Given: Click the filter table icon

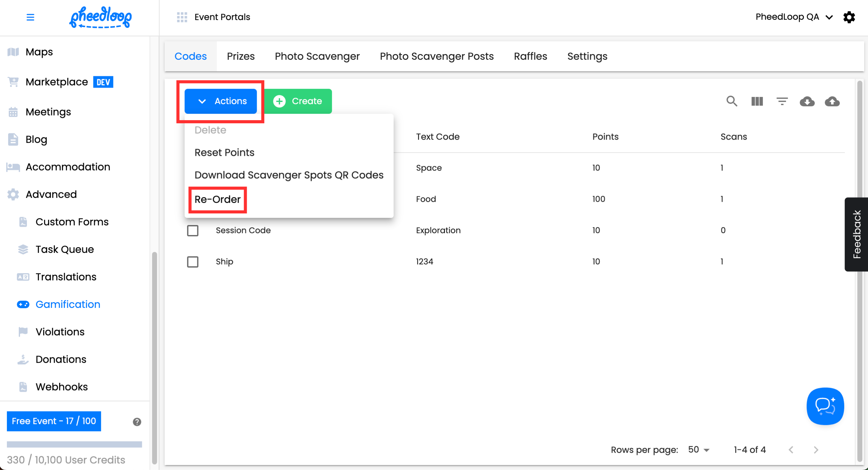Looking at the screenshot, I should [782, 101].
